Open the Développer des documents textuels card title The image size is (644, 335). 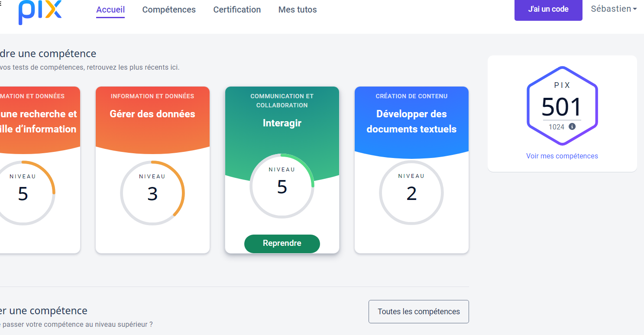click(411, 121)
